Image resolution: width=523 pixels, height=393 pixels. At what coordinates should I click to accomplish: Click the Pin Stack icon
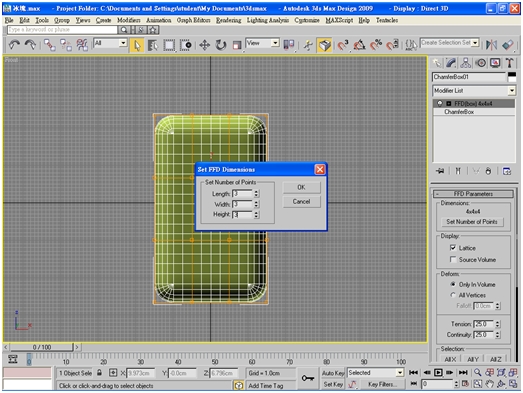pyautogui.click(x=440, y=171)
